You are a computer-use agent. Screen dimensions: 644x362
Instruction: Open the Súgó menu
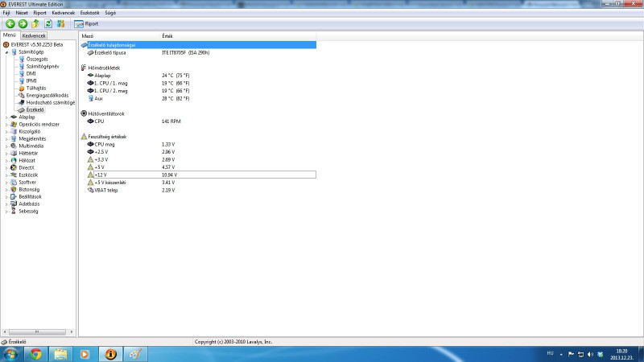[x=110, y=13]
